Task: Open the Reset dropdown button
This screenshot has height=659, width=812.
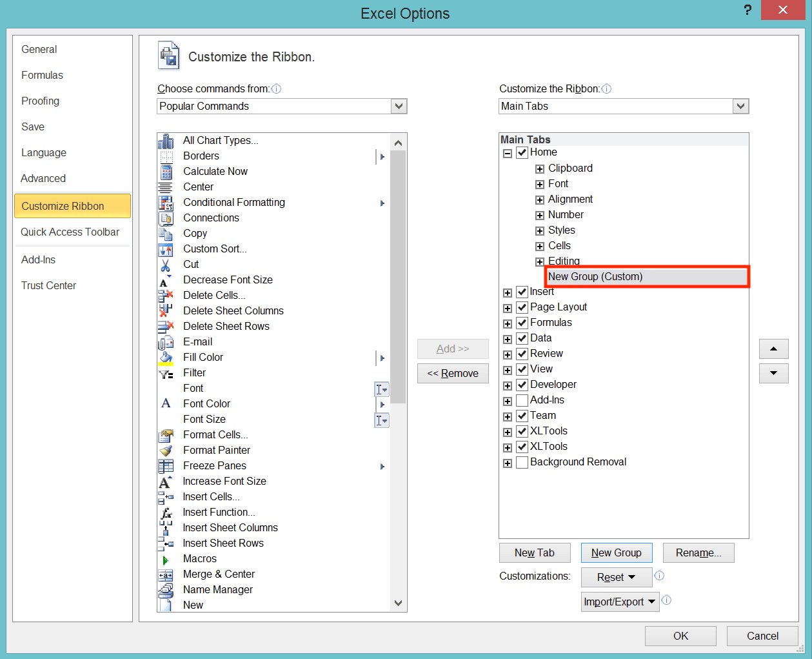Action: click(x=617, y=577)
